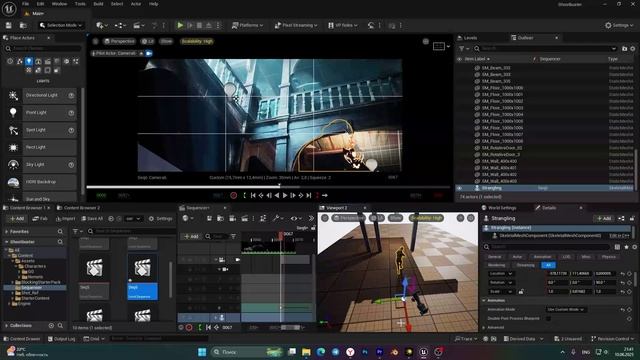Click the cinematics clapper icon in toolbar
Image resolution: width=640 pixels, height=360 pixels.
[x=138, y=25]
